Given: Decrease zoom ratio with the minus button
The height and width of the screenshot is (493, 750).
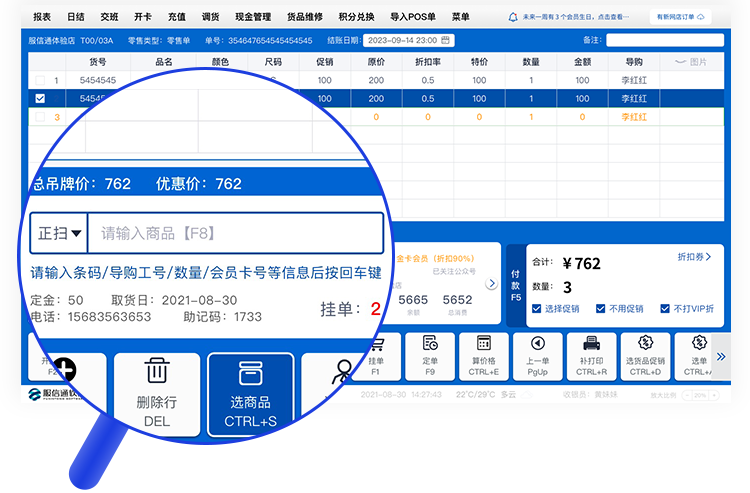Looking at the screenshot, I should tap(687, 395).
